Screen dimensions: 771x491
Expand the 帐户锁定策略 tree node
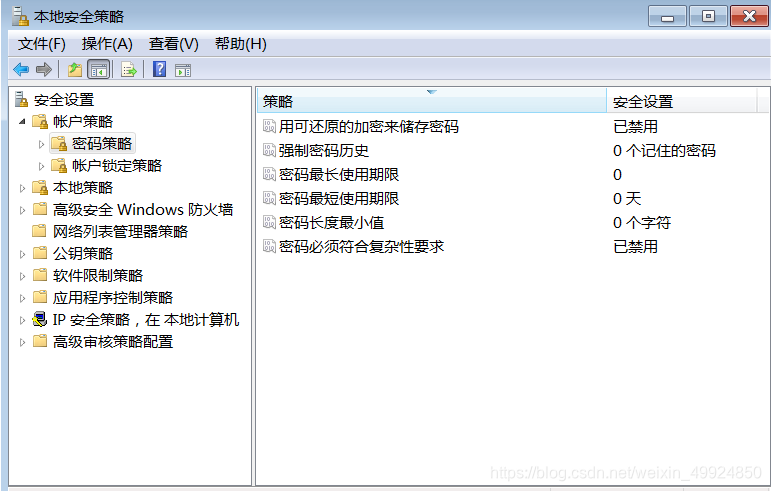tap(41, 166)
